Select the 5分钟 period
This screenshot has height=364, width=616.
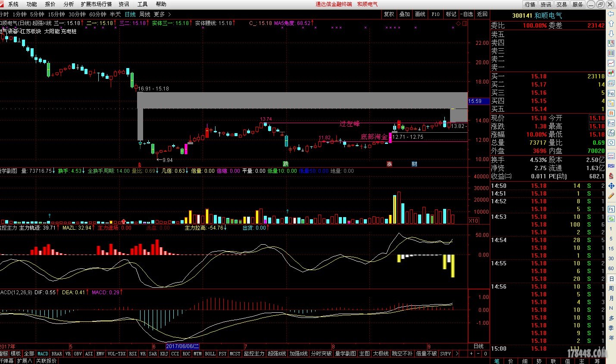click(37, 14)
